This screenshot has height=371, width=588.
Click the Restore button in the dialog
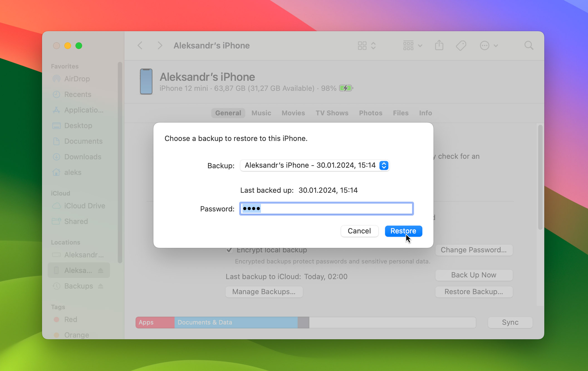pyautogui.click(x=403, y=231)
